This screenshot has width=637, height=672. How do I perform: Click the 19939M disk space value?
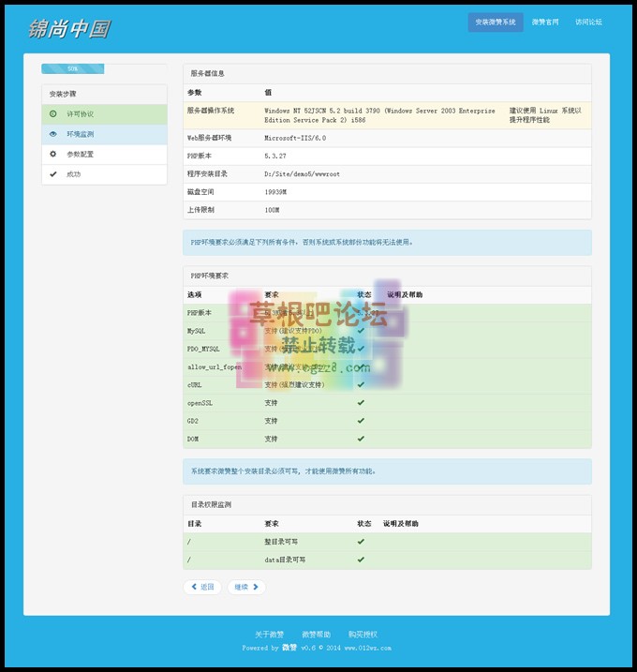[x=275, y=192]
